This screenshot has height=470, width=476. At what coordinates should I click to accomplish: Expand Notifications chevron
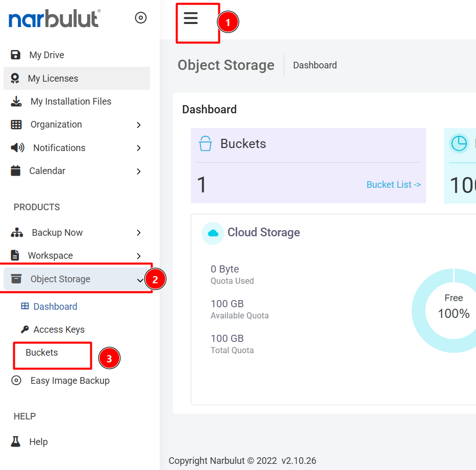[139, 148]
